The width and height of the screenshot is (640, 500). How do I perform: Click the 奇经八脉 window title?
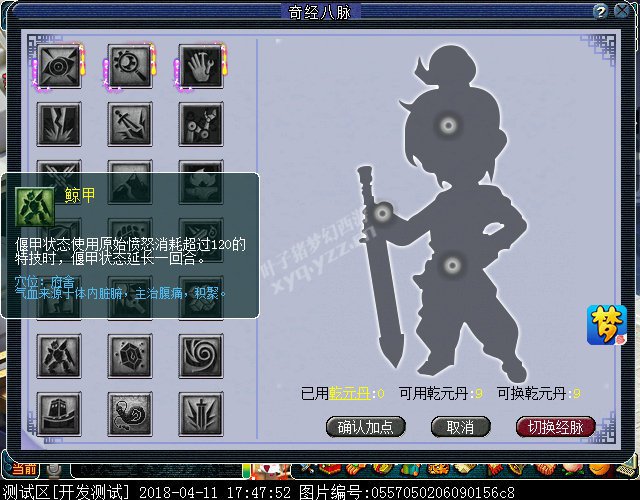[320, 12]
